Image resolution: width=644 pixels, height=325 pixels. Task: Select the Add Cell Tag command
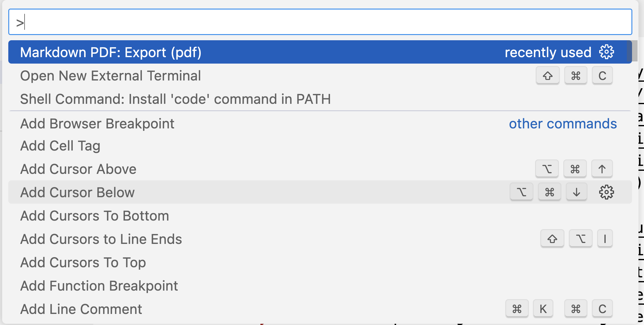60,146
